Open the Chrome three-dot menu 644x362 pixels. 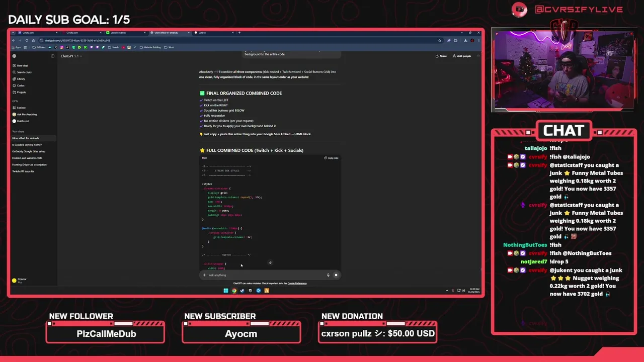478,40
